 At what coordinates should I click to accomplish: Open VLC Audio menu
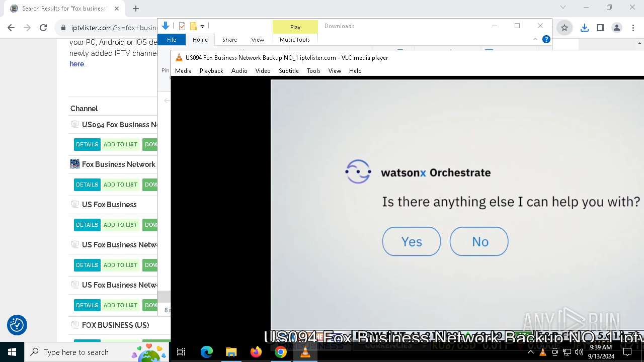click(x=239, y=71)
